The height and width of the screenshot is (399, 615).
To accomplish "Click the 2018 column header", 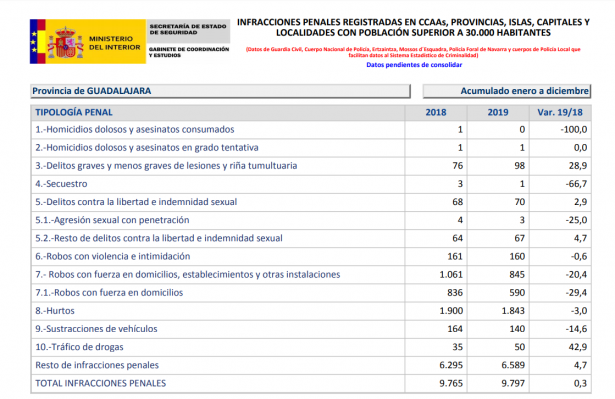I will (x=436, y=112).
